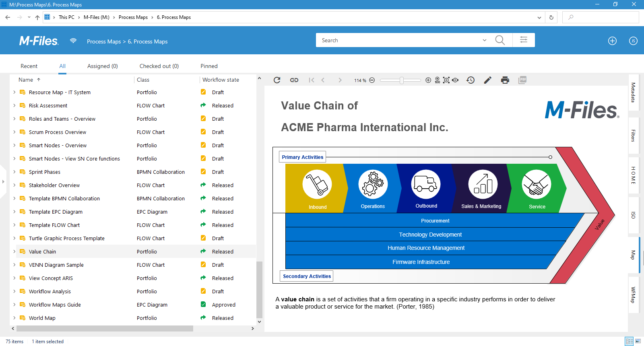Image resolution: width=644 pixels, height=346 pixels.
Task: Open the Metadata side panel tab
Action: point(633,93)
